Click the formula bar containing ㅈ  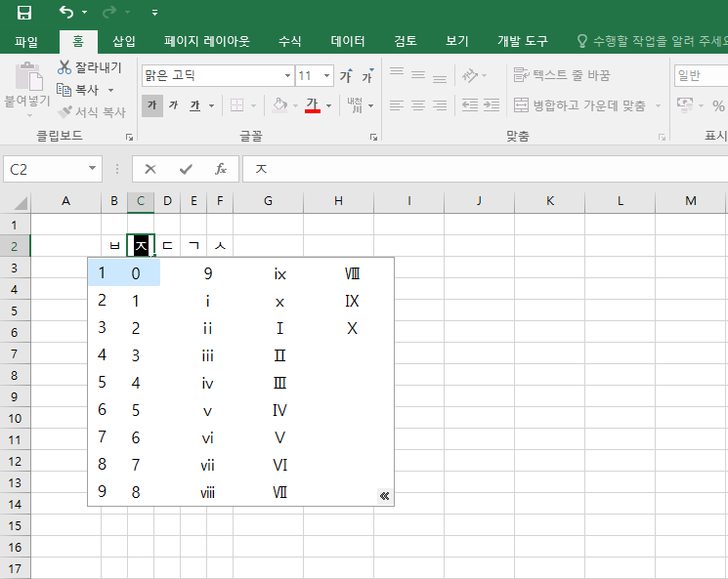pyautogui.click(x=486, y=169)
